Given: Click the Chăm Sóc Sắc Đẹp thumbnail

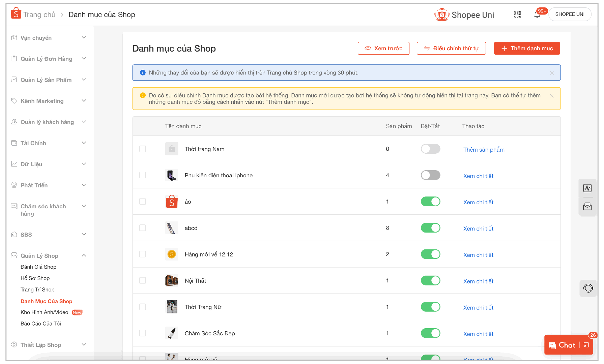Looking at the screenshot, I should pos(172,333).
